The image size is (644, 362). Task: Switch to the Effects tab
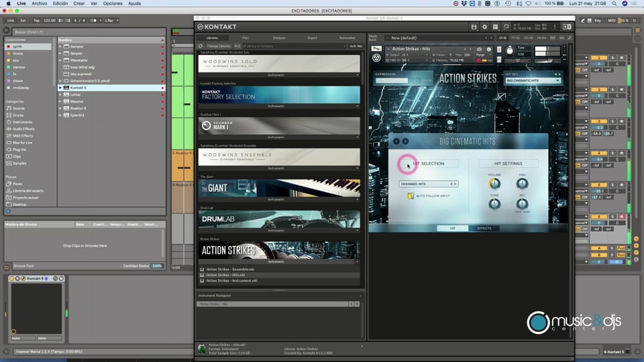[x=484, y=228]
